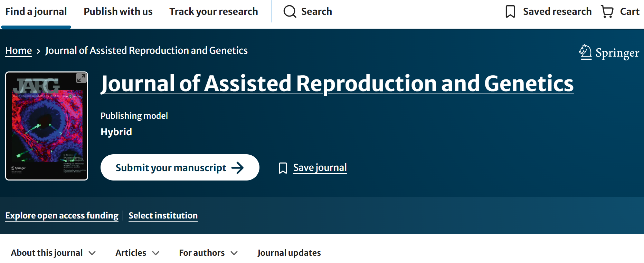Click the Select institution link
This screenshot has height=263, width=644.
(x=163, y=216)
